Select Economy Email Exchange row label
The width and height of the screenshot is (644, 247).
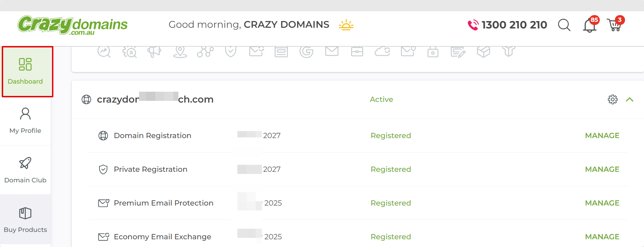pyautogui.click(x=163, y=237)
